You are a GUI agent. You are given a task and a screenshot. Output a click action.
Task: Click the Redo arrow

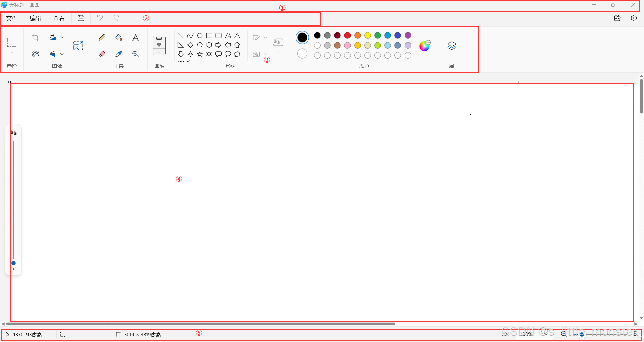(x=116, y=18)
